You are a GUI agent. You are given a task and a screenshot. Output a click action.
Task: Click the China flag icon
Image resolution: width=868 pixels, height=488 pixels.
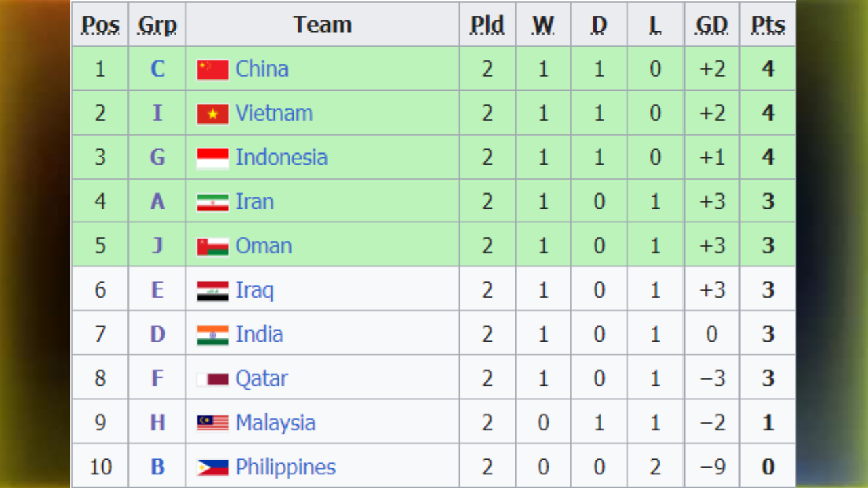[212, 70]
